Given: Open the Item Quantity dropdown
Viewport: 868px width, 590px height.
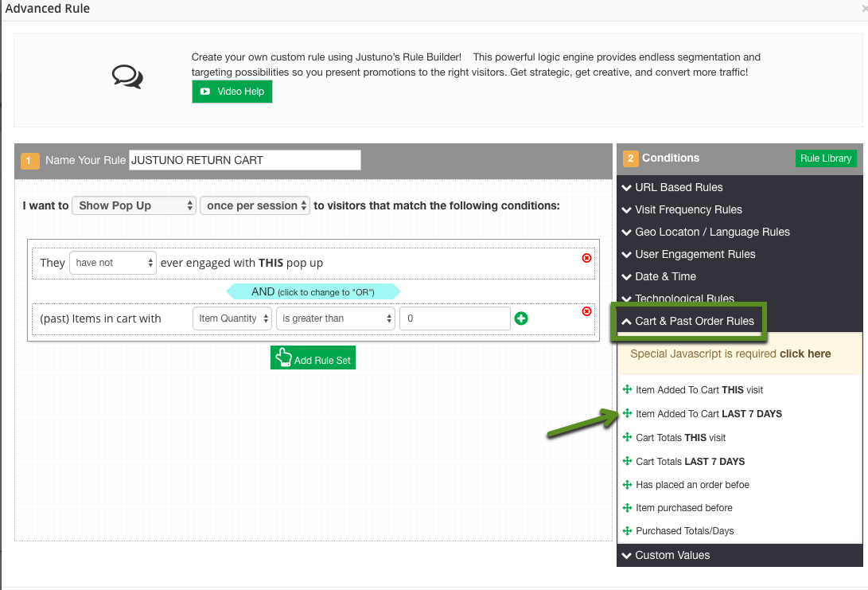Looking at the screenshot, I should (232, 318).
